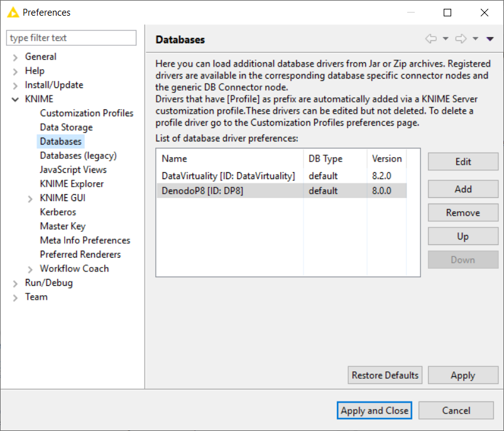Open Meta Info Preferences page
The width and height of the screenshot is (504, 431).
click(x=85, y=241)
